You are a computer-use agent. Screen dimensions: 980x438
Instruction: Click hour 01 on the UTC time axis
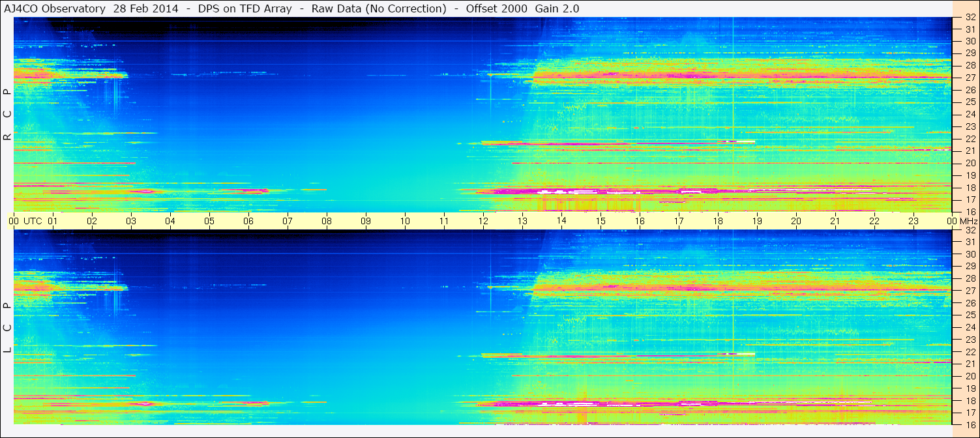(53, 221)
